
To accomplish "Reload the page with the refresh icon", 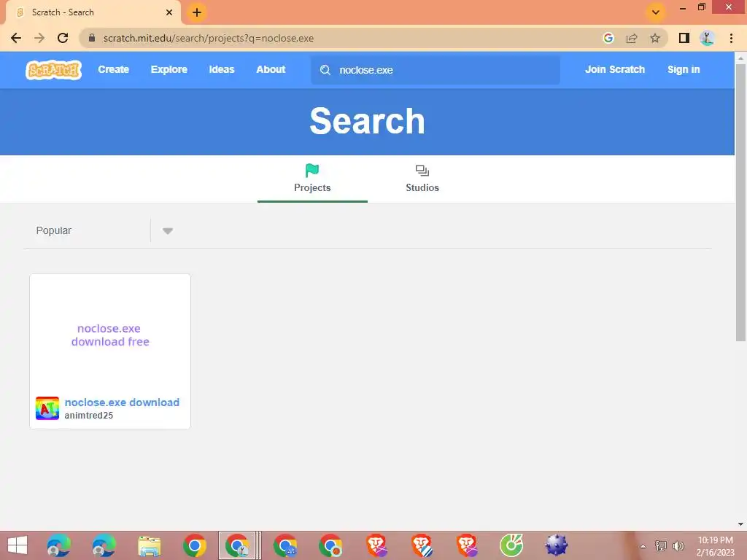I will [x=63, y=38].
